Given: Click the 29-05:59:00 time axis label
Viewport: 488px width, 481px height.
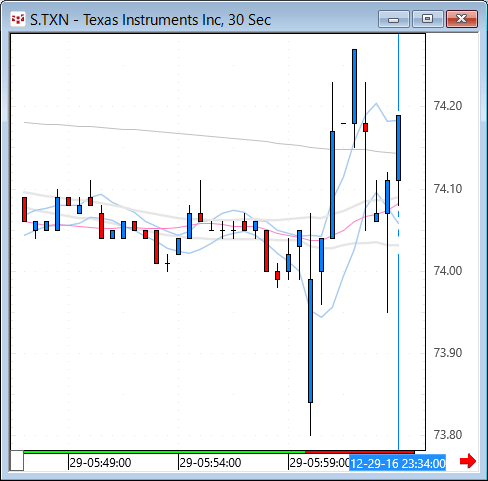Looking at the screenshot, I should [x=319, y=463].
